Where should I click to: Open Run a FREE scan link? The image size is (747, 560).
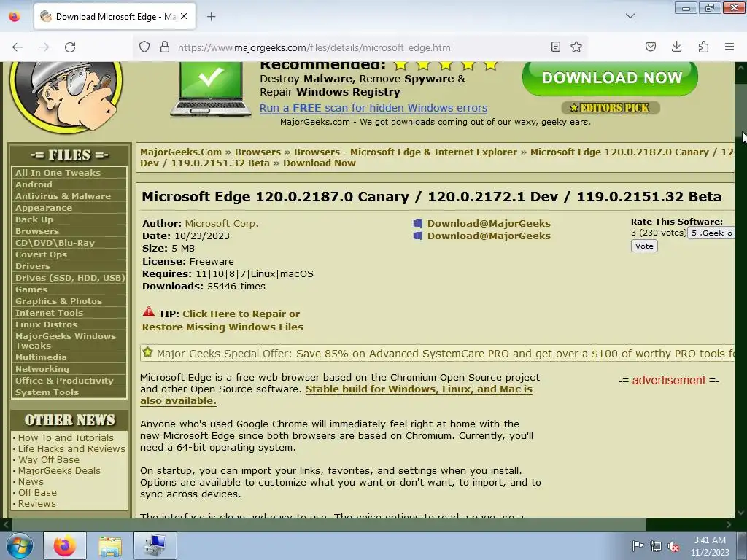click(373, 108)
